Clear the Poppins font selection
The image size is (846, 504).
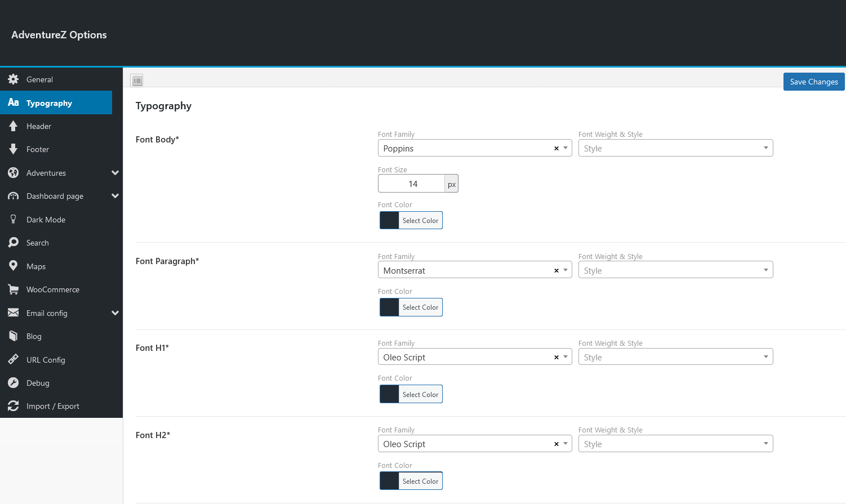click(x=556, y=149)
